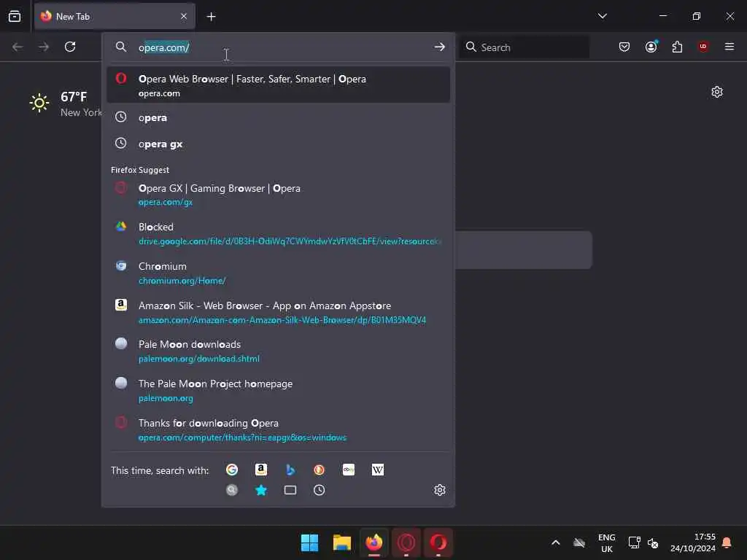This screenshot has height=560, width=747.
Task: Click the Search box in toolbar
Action: point(524,47)
